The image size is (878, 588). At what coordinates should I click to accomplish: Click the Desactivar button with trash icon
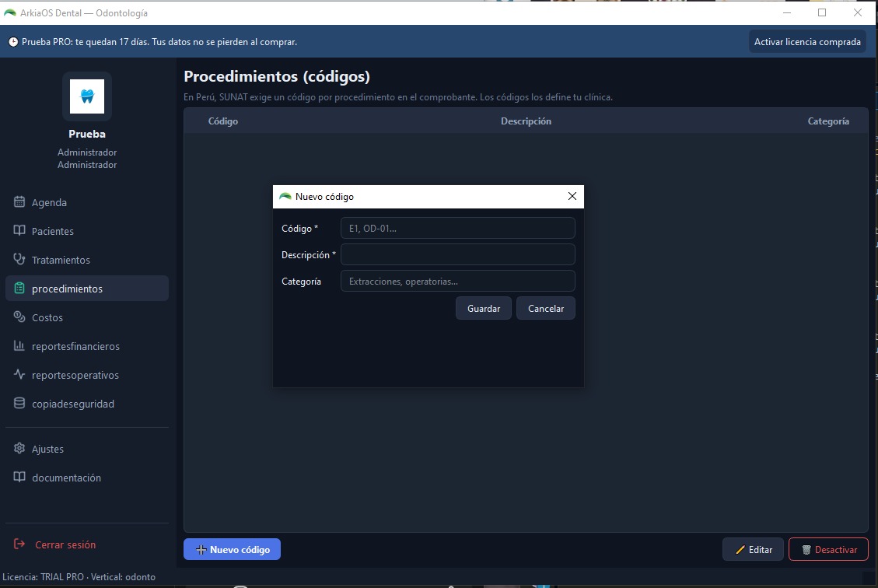tap(828, 549)
